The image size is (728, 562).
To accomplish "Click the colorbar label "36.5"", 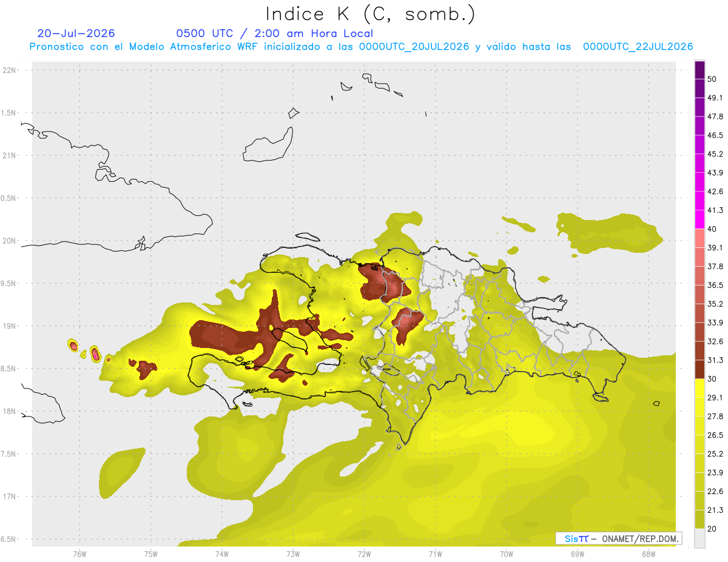I will coord(715,285).
